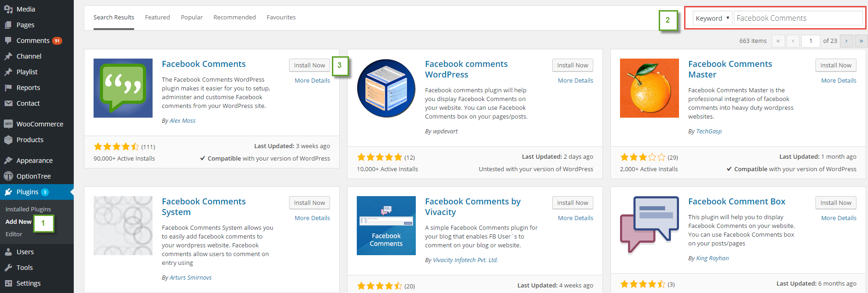Select Add New in Plugins submenu
Image resolution: width=868 pixels, height=293 pixels.
(18, 222)
